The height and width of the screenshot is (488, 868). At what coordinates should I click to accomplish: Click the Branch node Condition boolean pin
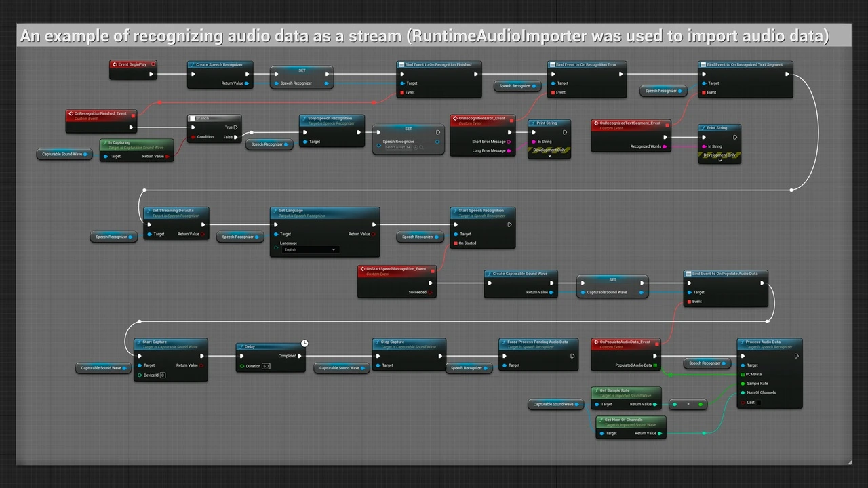193,137
